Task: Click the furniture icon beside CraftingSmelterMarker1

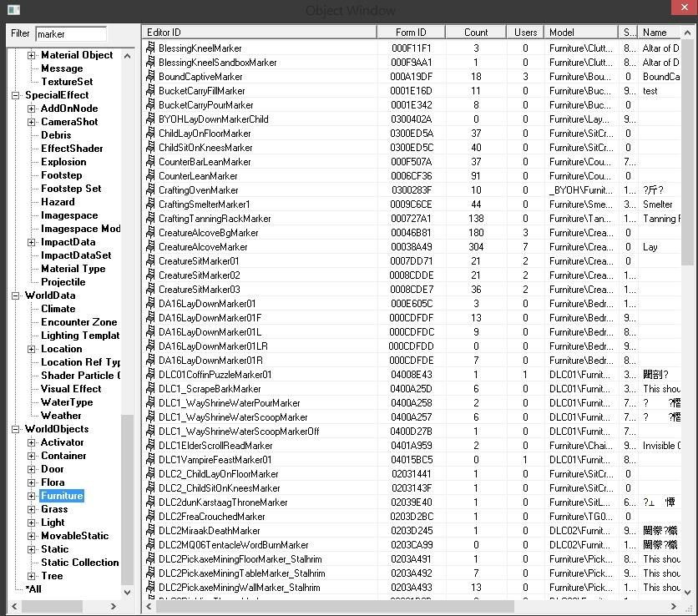Action: (150, 204)
